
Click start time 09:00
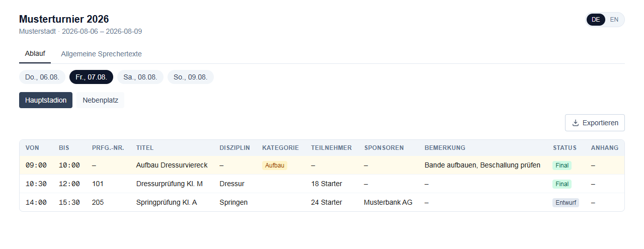click(36, 165)
